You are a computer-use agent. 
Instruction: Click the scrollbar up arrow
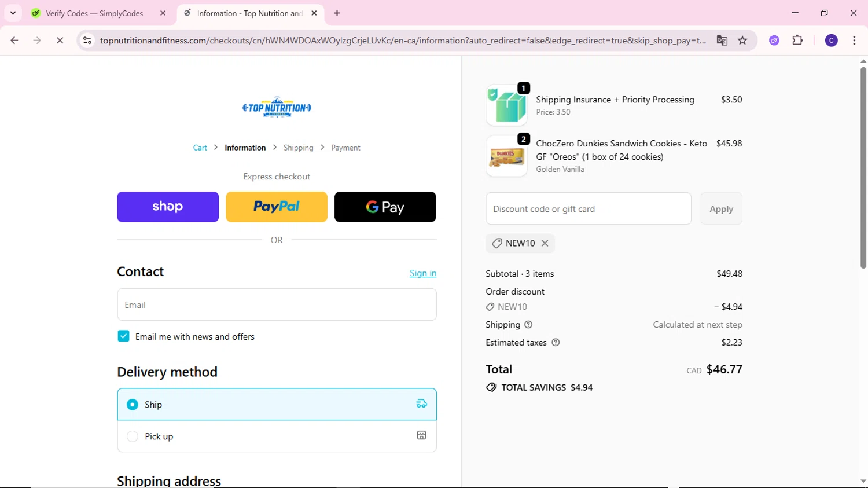(x=863, y=61)
